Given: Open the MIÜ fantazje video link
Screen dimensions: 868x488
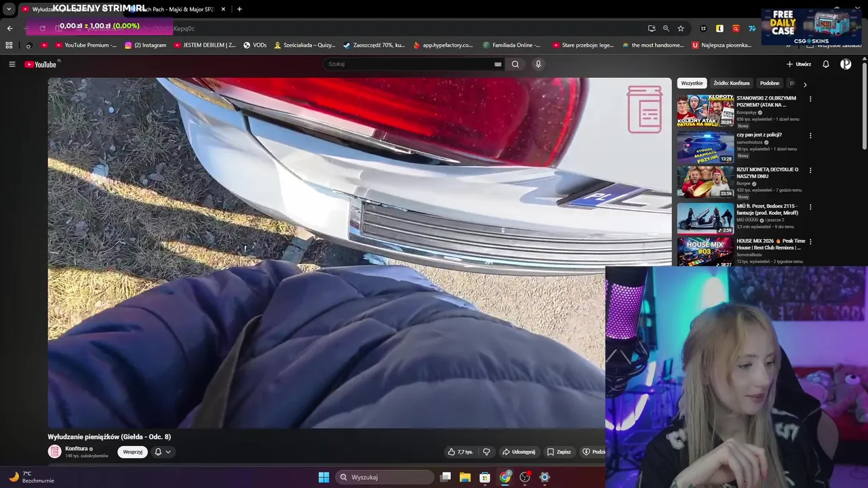Looking at the screenshot, I should [767, 209].
